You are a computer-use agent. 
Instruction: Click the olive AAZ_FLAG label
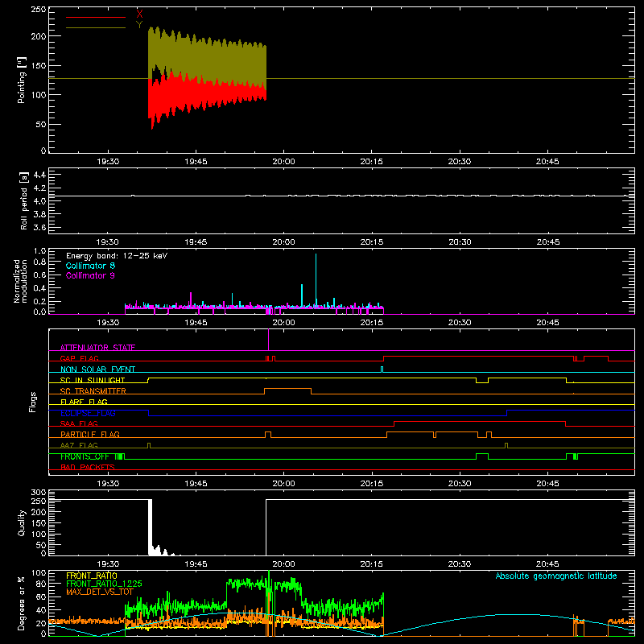click(79, 445)
